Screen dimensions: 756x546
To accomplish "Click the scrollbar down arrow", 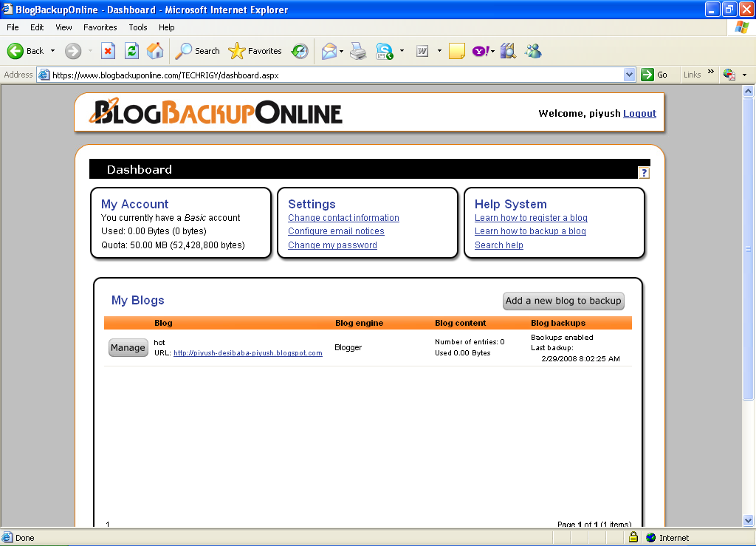I will (748, 520).
